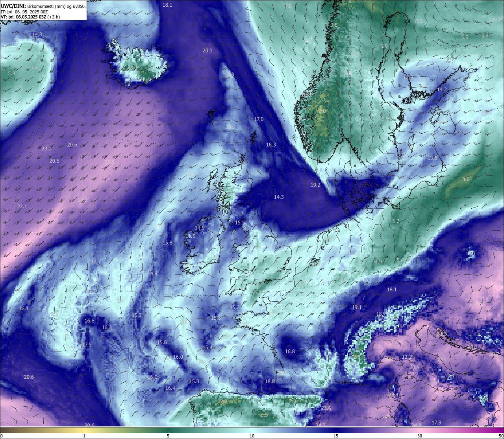
Task: Click the 17.0 value near Shetland
Action: tap(259, 119)
